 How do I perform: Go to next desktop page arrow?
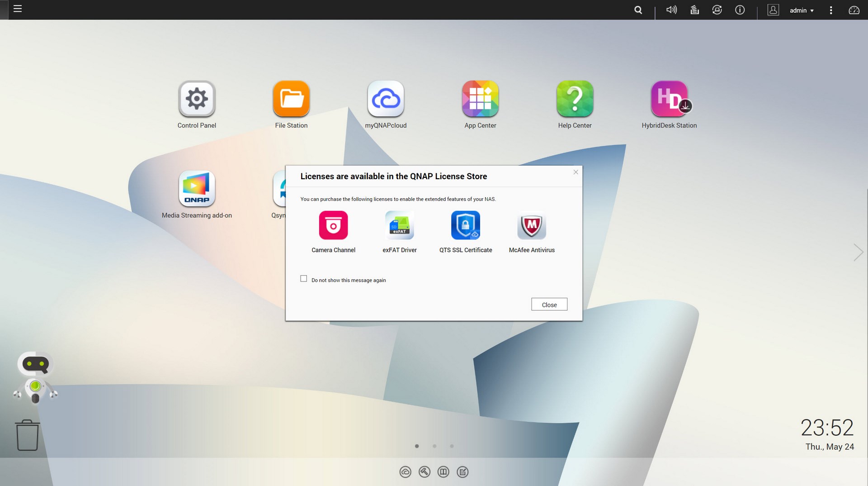pos(858,252)
